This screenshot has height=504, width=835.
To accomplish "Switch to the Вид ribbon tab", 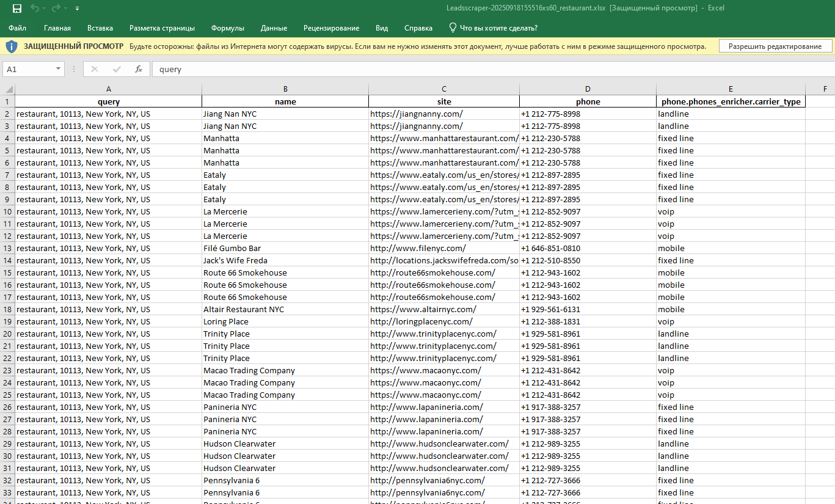I will (381, 27).
